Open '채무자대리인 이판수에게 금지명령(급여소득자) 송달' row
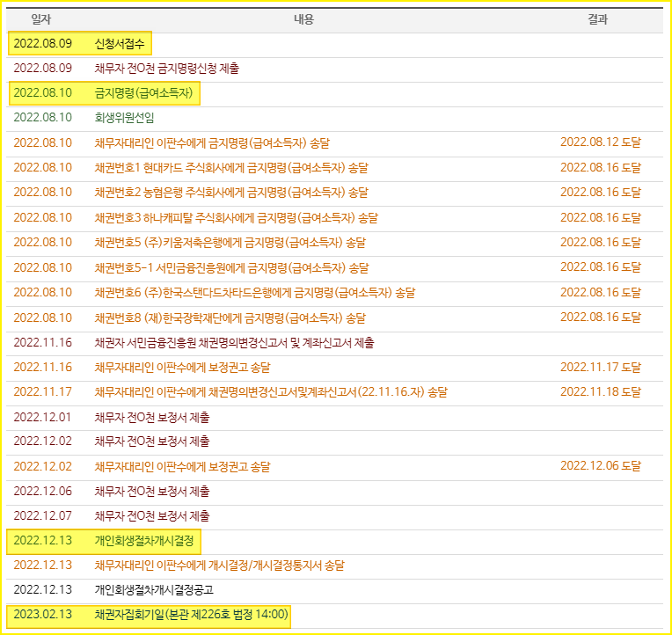The height and width of the screenshot is (635, 672). 212,142
